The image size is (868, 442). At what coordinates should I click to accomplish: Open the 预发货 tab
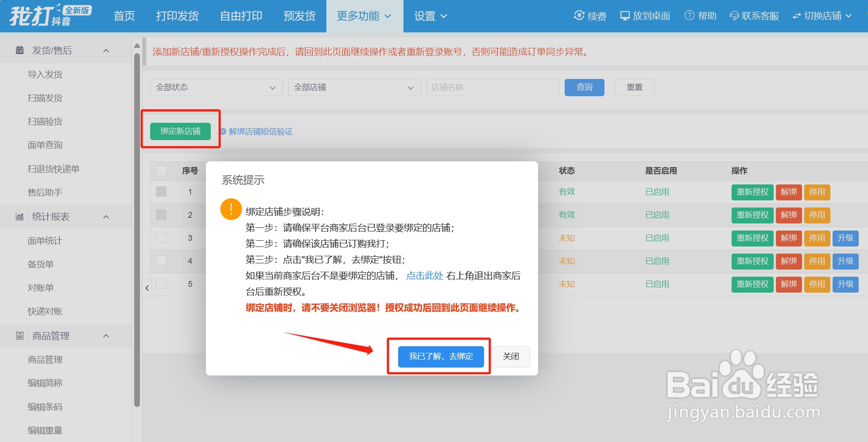(x=299, y=16)
